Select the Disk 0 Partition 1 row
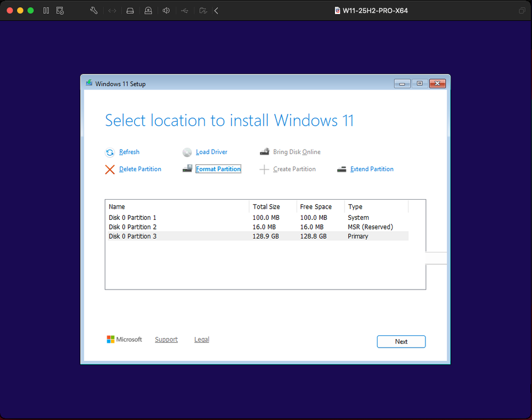The image size is (532, 420). click(258, 218)
